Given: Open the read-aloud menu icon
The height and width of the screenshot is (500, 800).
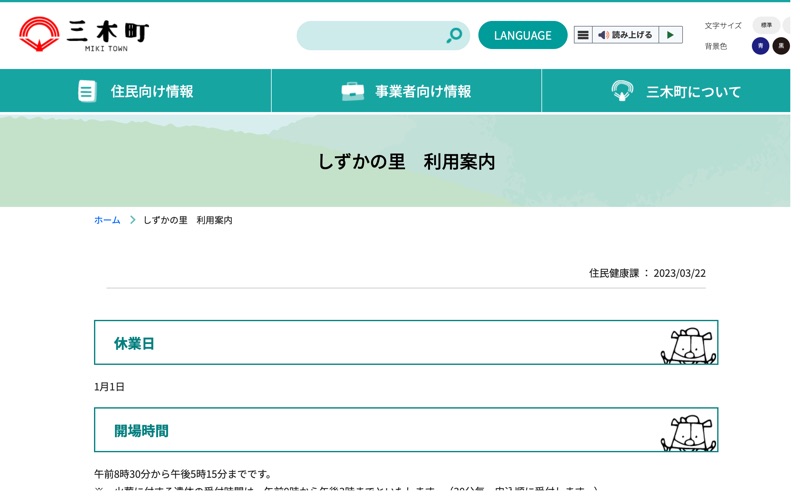Looking at the screenshot, I should pyautogui.click(x=583, y=35).
